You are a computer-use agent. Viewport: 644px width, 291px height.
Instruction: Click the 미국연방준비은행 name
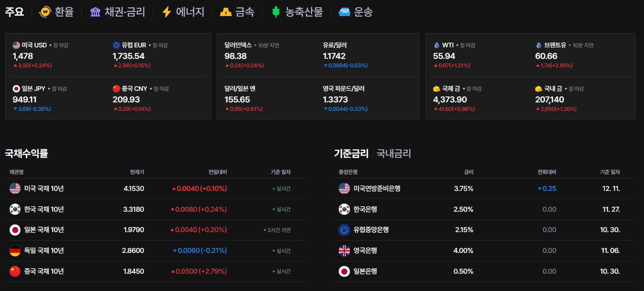(x=377, y=189)
